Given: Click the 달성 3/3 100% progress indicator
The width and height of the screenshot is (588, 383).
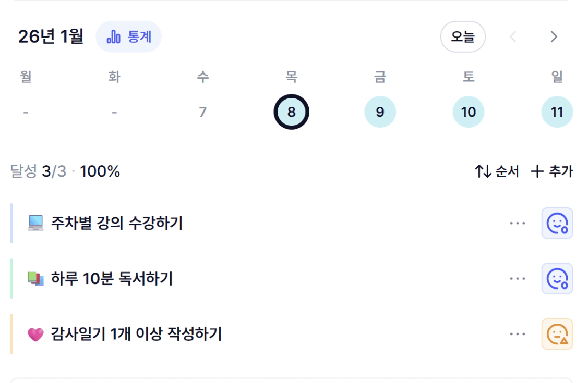Looking at the screenshot, I should click(x=65, y=171).
